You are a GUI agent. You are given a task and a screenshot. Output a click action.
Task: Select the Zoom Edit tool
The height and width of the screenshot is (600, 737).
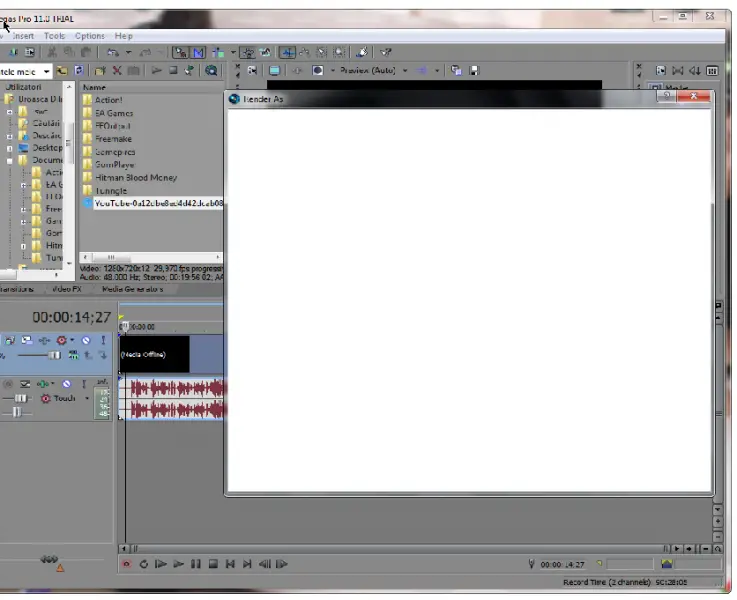339,52
